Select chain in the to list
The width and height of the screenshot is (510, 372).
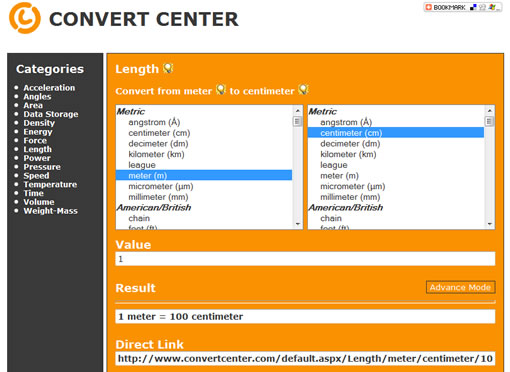[396, 218]
